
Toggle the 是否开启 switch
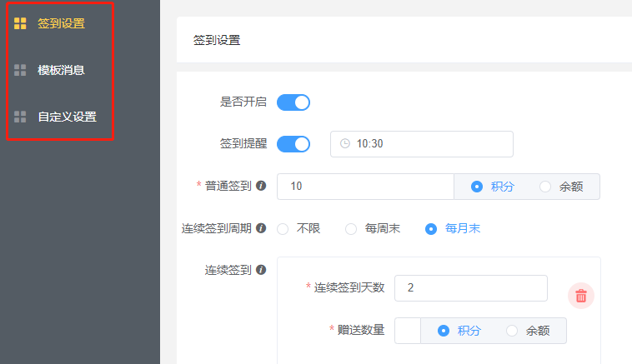(x=293, y=102)
